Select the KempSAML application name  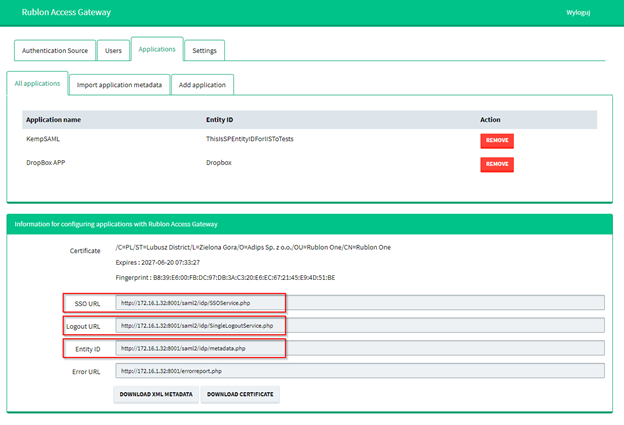pos(44,141)
